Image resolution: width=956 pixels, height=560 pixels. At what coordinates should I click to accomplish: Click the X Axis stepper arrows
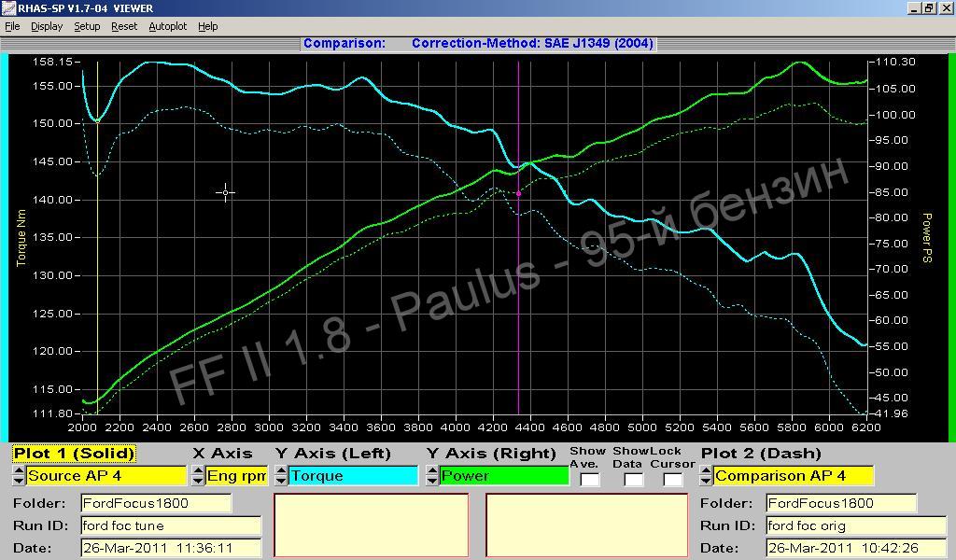click(x=198, y=476)
